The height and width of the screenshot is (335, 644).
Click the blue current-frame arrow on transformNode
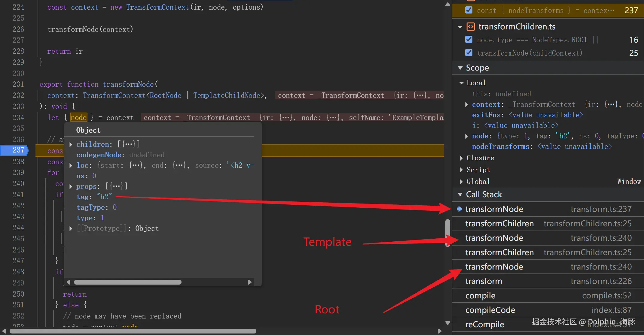pos(459,209)
